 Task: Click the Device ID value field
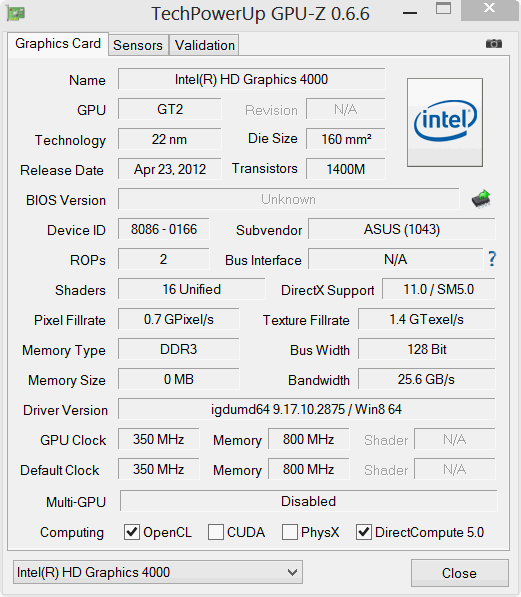(x=164, y=229)
